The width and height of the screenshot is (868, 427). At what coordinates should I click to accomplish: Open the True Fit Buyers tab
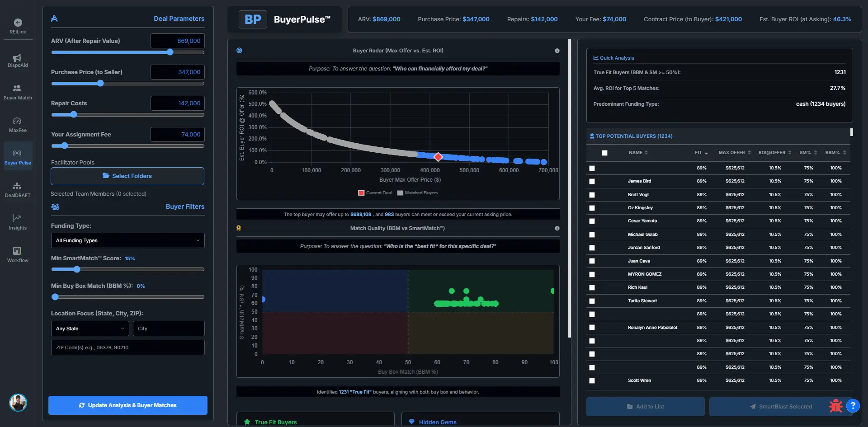316,419
